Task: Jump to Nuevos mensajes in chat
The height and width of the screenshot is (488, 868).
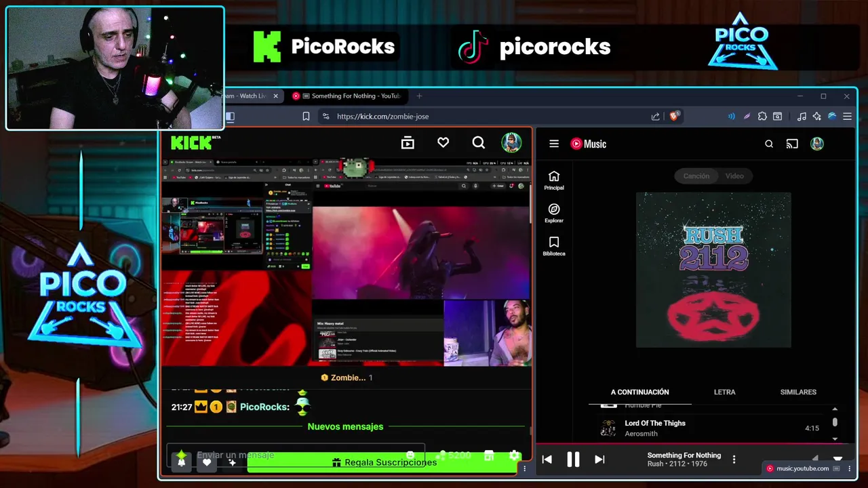Action: (x=345, y=426)
